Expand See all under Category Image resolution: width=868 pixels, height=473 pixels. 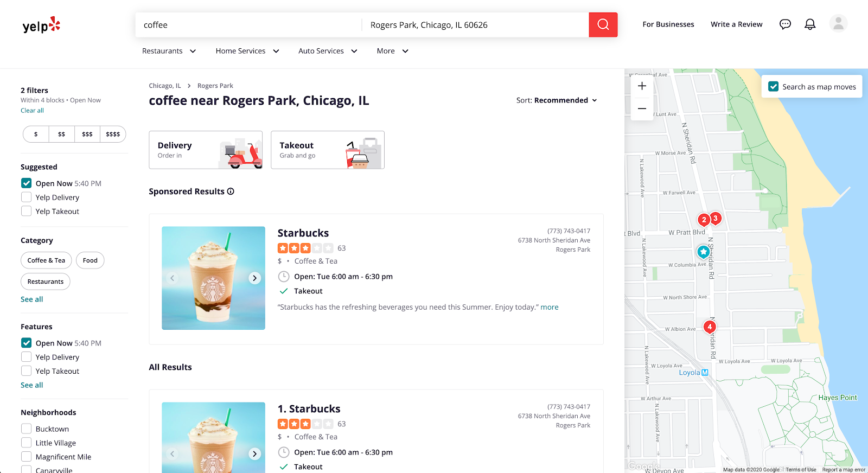[x=31, y=299]
